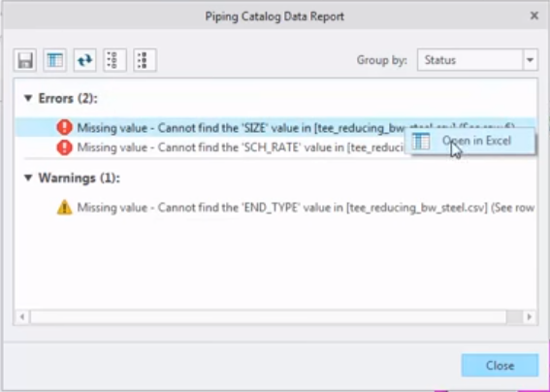Viewport: 550px width, 392px height.
Task: Click the red error icon on SCH_RATE row
Action: (65, 147)
